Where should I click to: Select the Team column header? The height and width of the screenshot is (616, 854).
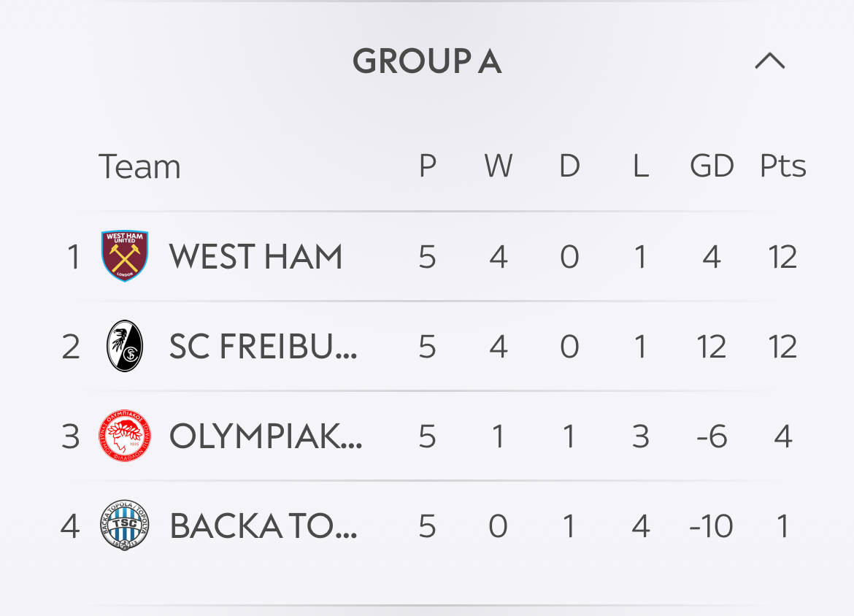click(x=139, y=166)
